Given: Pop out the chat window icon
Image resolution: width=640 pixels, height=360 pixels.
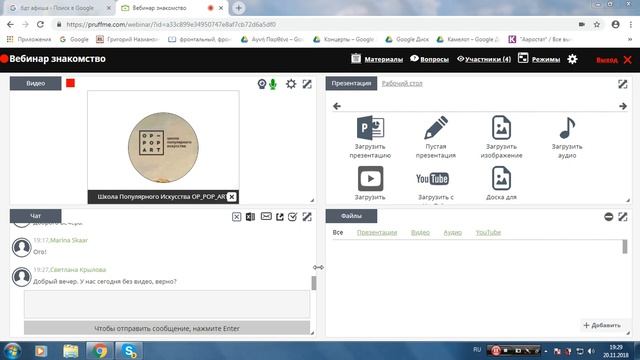Looking at the screenshot, I should point(280,217).
